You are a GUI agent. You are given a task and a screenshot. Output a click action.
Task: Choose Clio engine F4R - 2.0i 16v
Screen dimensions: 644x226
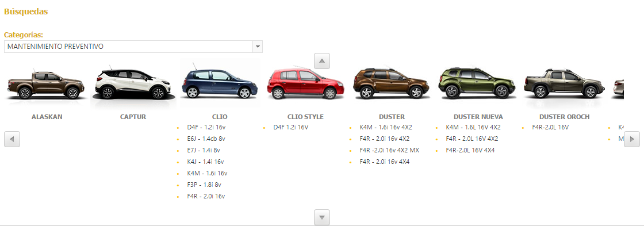(x=206, y=197)
